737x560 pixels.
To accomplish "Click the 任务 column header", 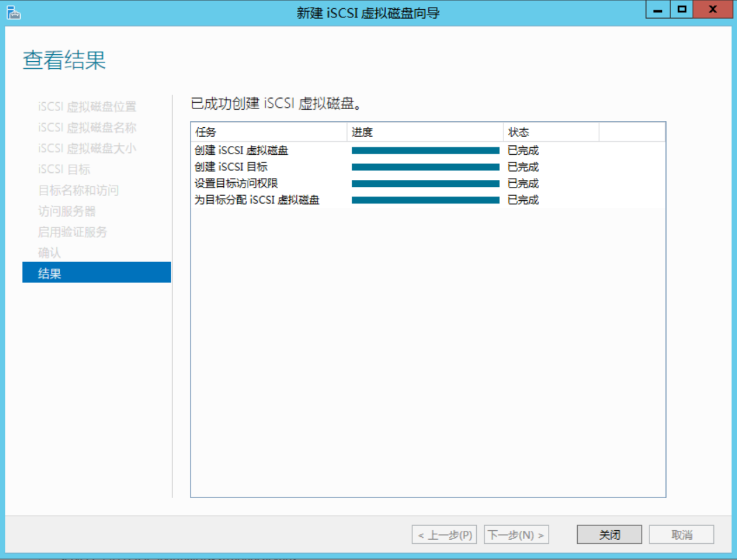I will click(x=269, y=132).
